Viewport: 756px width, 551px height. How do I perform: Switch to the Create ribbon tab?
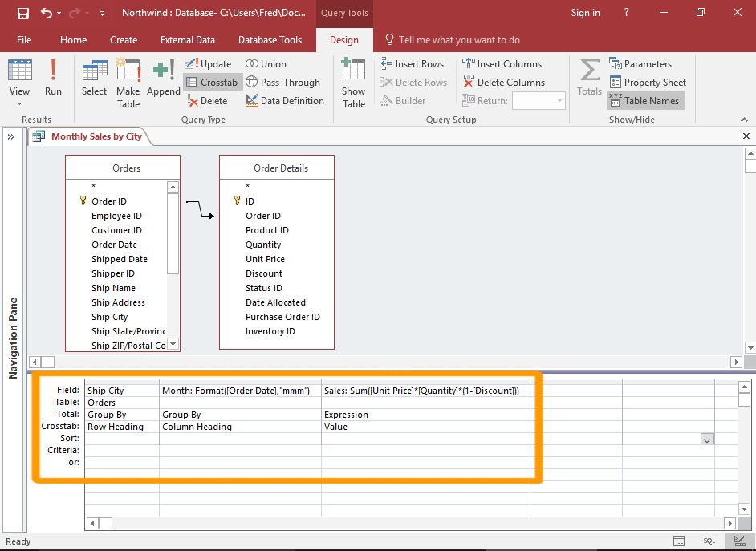[x=124, y=39]
